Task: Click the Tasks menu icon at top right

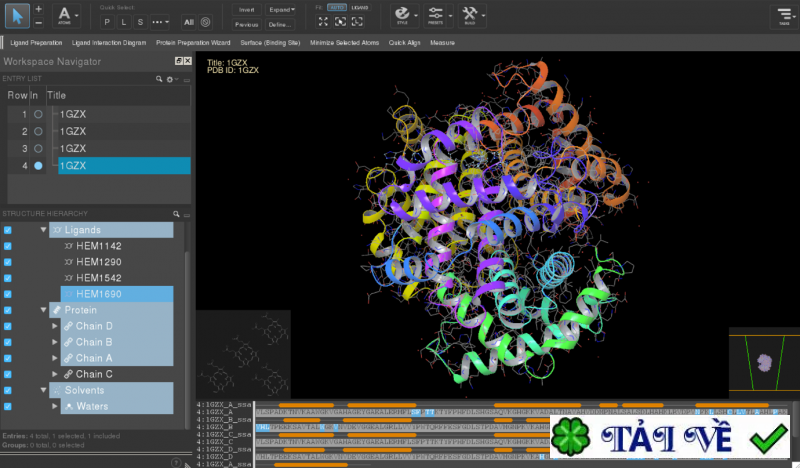Action: click(784, 15)
